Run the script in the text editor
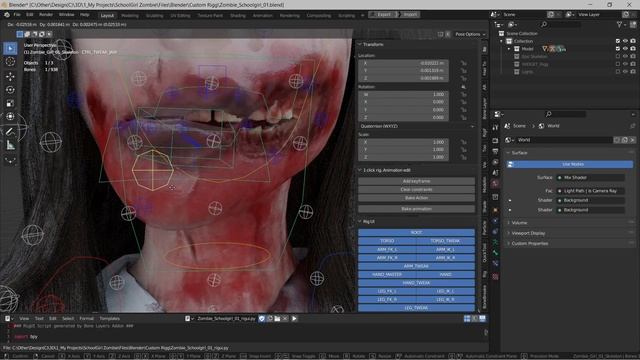This screenshot has width=640, height=360. click(x=294, y=318)
